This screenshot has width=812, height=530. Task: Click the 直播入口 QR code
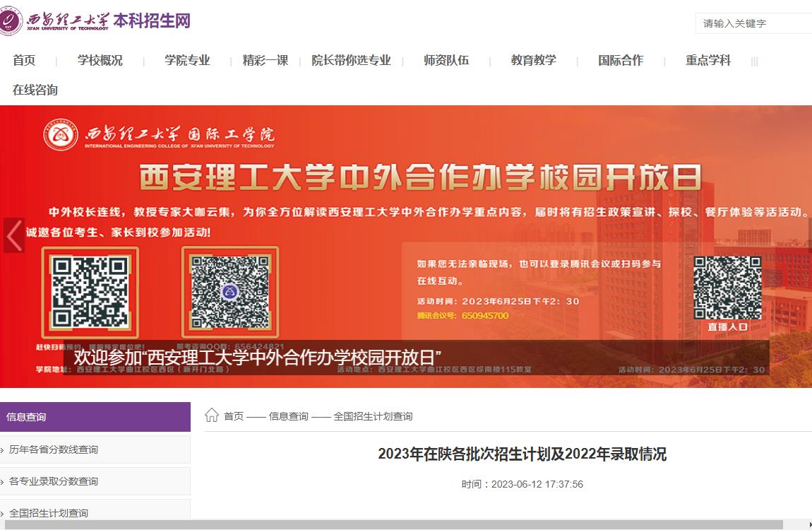tap(727, 288)
